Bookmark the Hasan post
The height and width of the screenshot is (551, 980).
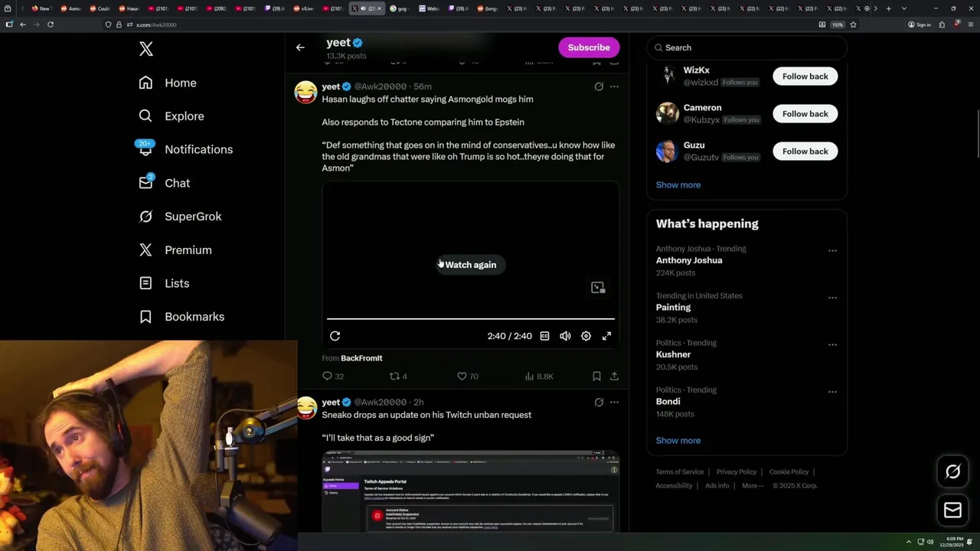click(x=596, y=377)
